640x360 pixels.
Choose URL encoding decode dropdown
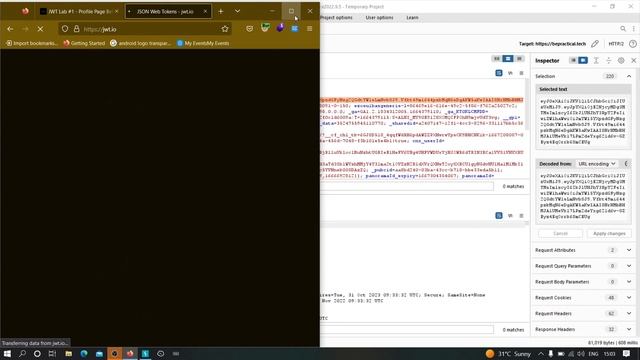[596, 164]
